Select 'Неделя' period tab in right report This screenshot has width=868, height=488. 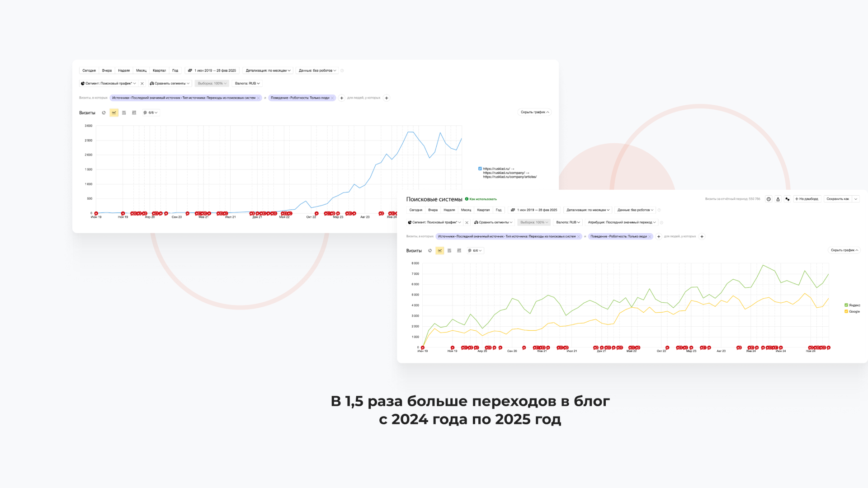449,210
